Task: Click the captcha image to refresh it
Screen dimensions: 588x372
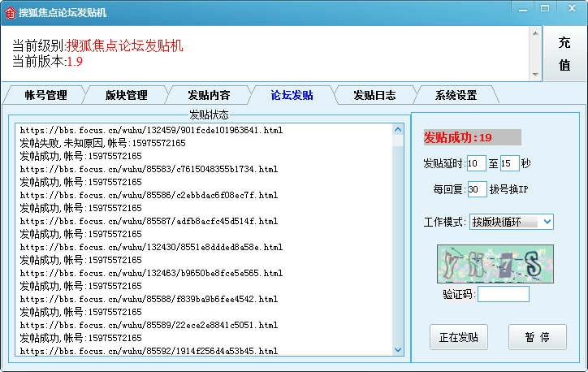Action: pyautogui.click(x=495, y=264)
